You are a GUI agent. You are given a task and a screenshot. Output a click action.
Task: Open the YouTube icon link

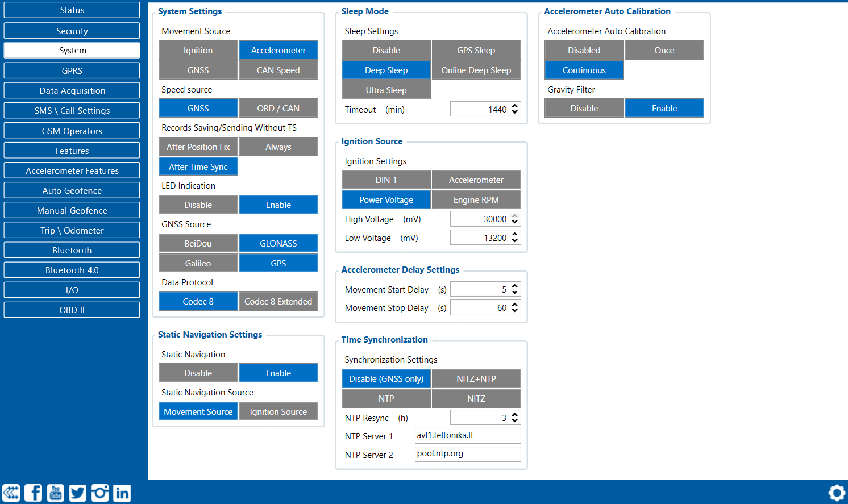click(56, 493)
